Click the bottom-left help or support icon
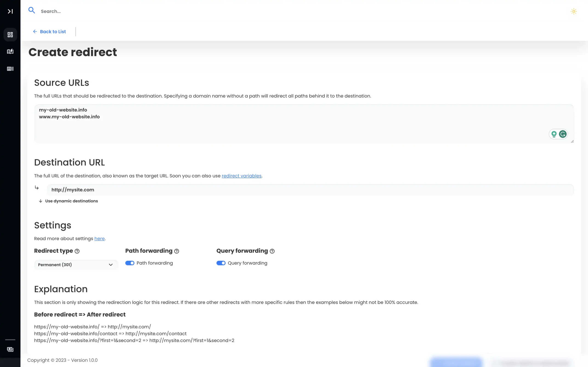This screenshot has width=588, height=367. click(10, 349)
